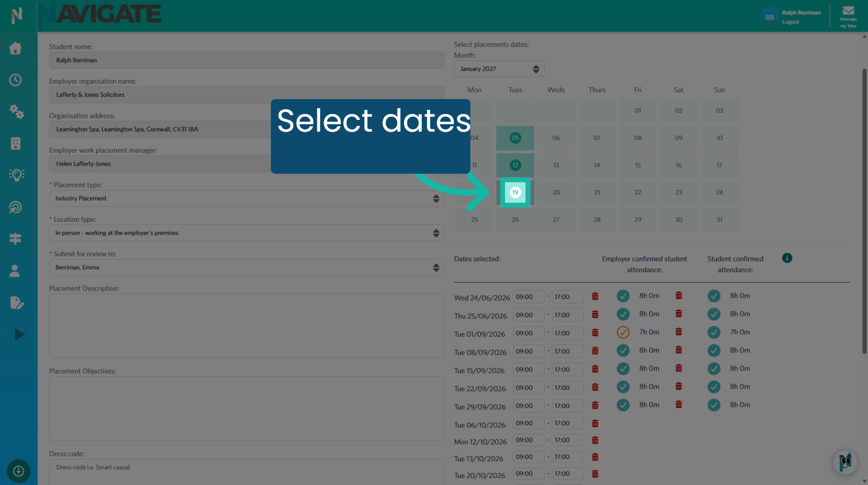Deselect calendar date 12

pyautogui.click(x=515, y=165)
